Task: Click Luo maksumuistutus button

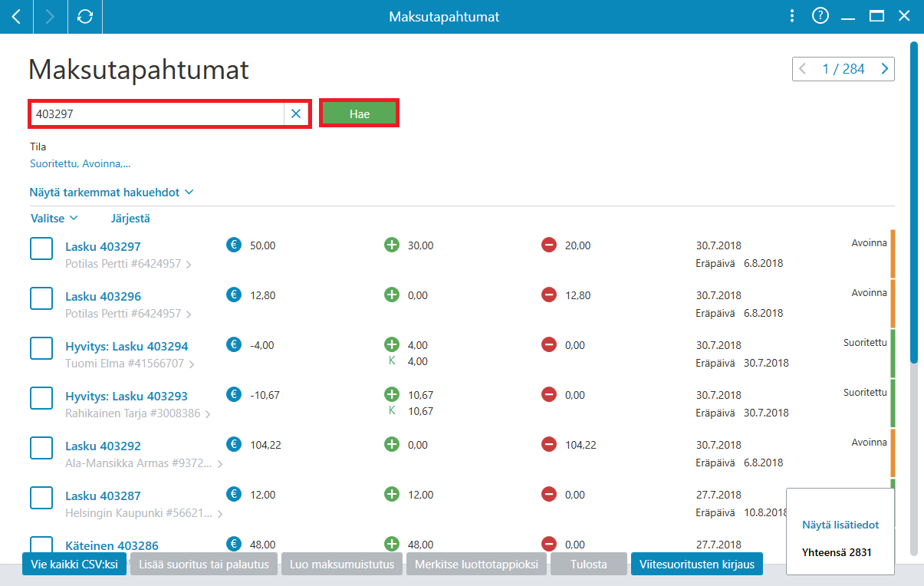Action: [342, 565]
